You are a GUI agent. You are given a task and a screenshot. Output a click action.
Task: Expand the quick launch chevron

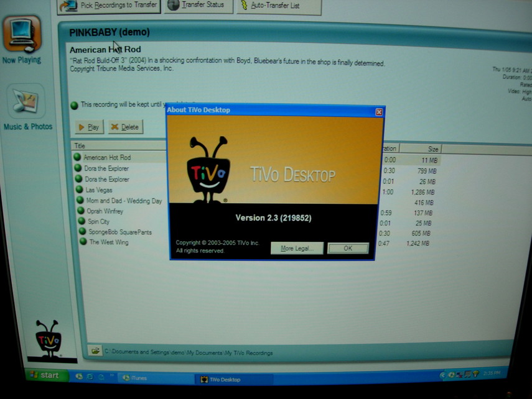[111, 375]
